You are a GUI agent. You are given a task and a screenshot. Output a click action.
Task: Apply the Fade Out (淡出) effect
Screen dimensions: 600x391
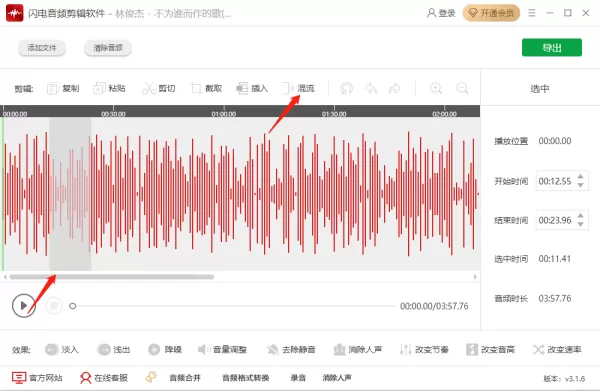113,349
